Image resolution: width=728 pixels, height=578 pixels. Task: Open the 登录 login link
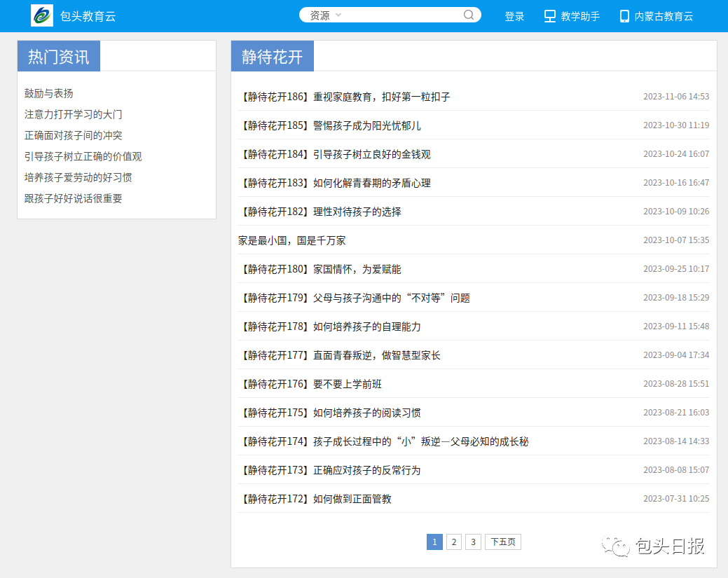(x=514, y=16)
